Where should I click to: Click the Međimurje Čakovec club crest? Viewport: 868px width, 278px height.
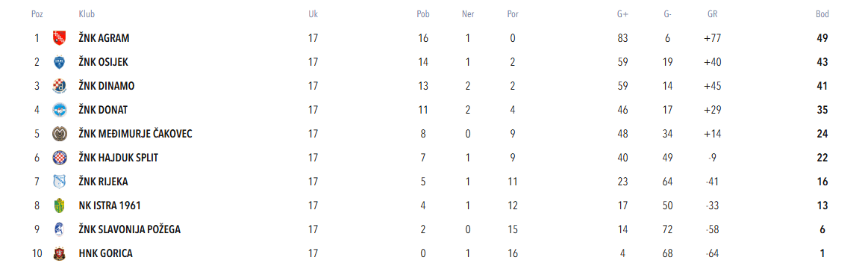(x=59, y=134)
